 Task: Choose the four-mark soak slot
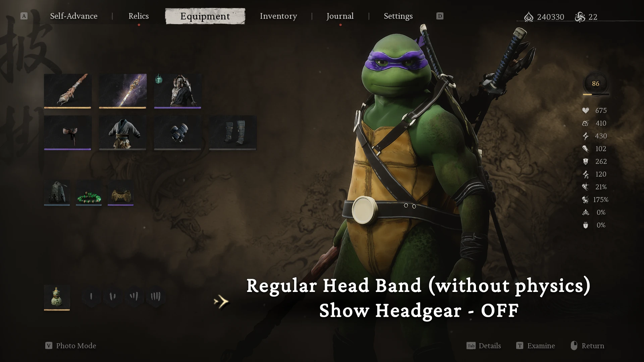[x=155, y=297]
